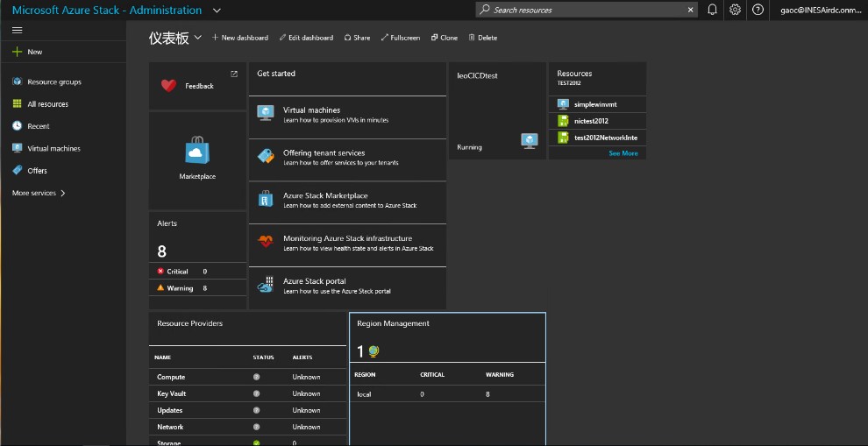Click the nictest2012 resource name
Image resolution: width=868 pixels, height=446 pixels.
pos(591,121)
